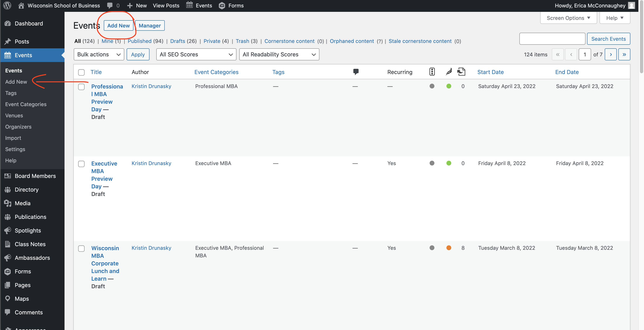This screenshot has height=330, width=644.
Task: Open Event Categories submenu item
Action: click(26, 104)
